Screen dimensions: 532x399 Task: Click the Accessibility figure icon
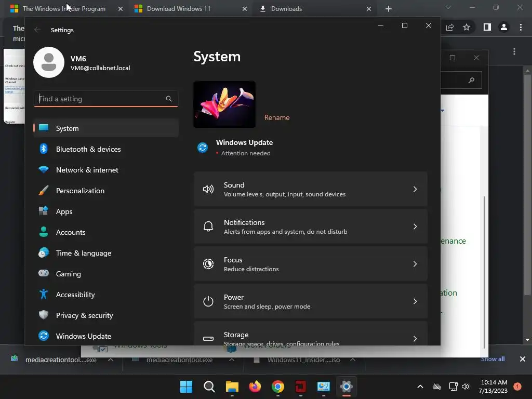click(44, 294)
